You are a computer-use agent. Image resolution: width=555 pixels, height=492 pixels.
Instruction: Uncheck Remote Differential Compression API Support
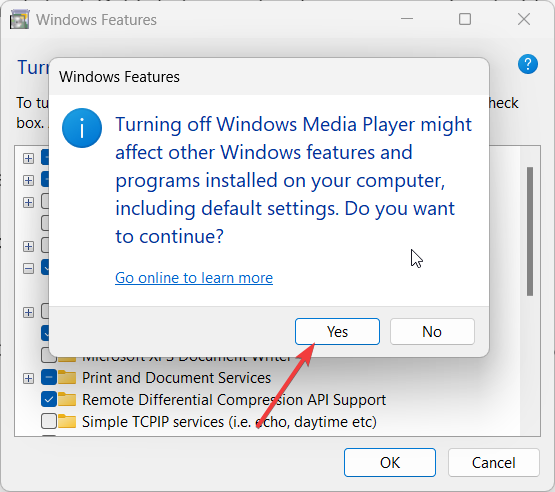click(x=49, y=400)
